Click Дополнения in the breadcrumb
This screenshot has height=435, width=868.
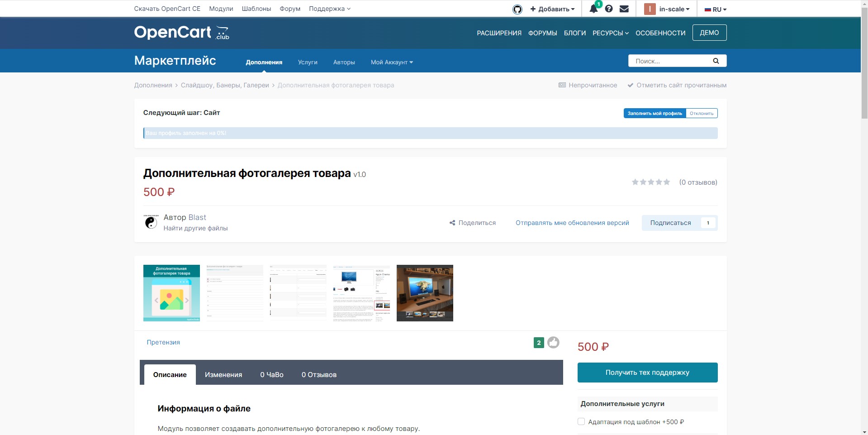153,85
